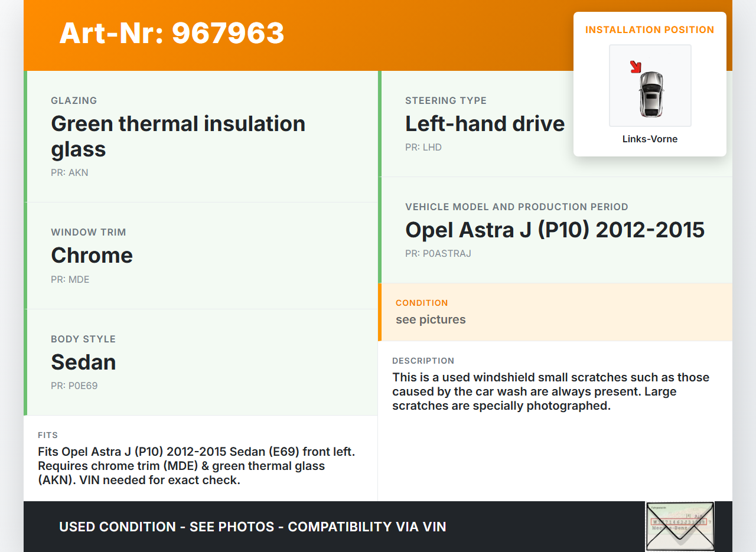The image size is (756, 552).
Task: Click the red arrow on car diagram
Action: pyautogui.click(x=636, y=67)
